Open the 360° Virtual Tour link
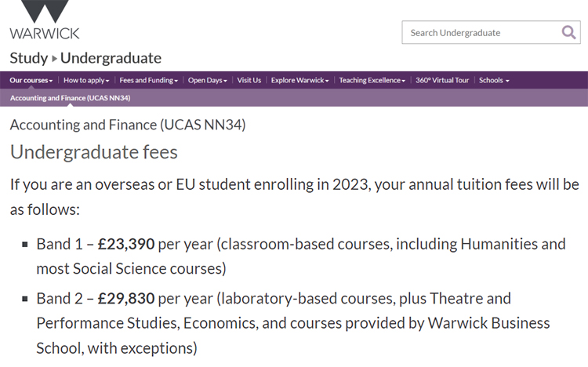The height and width of the screenshot is (367, 588). 442,80
